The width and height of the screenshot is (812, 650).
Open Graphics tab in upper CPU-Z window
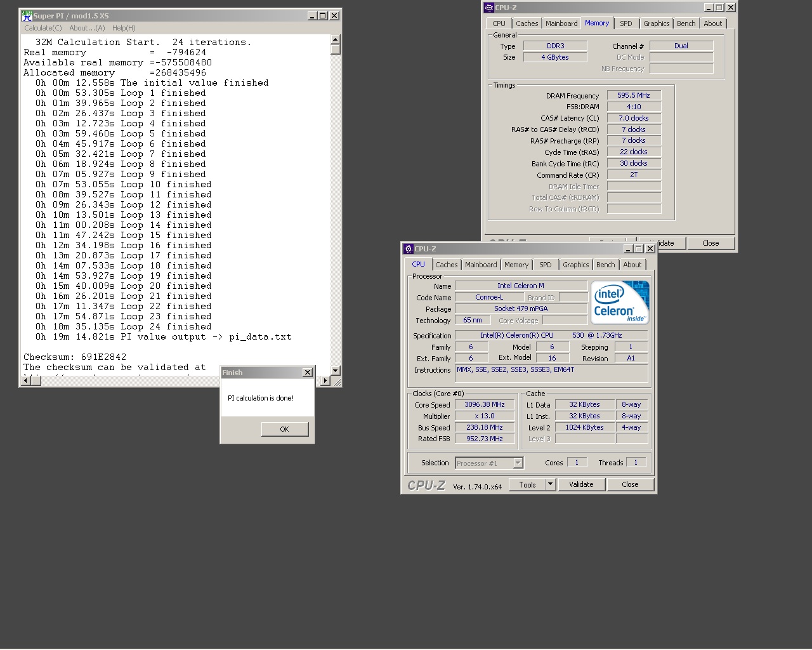pos(656,23)
